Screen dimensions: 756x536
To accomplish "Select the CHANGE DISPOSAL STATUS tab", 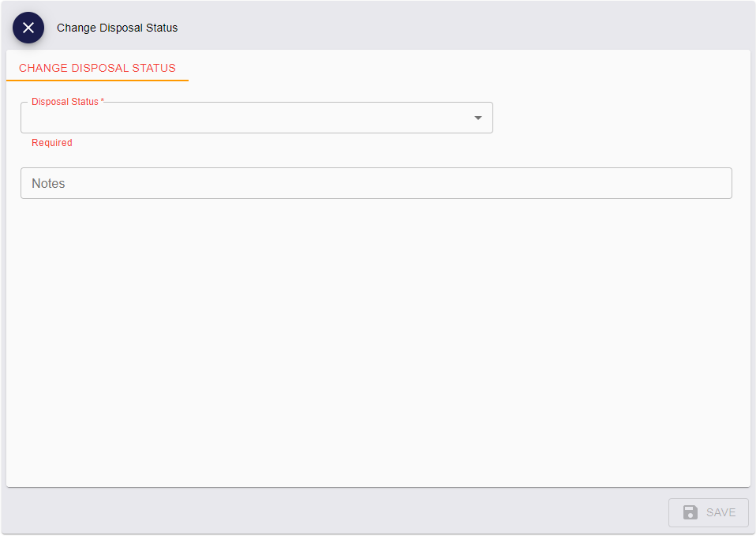I will 97,68.
